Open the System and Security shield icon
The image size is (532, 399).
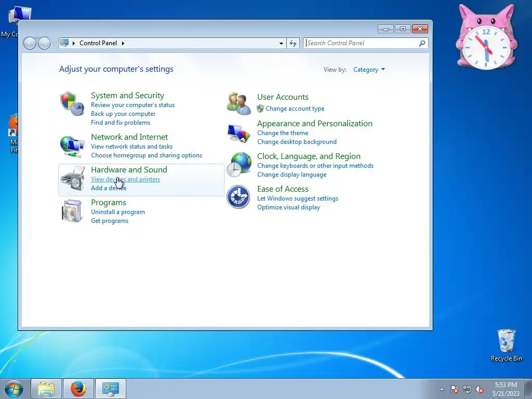point(72,103)
